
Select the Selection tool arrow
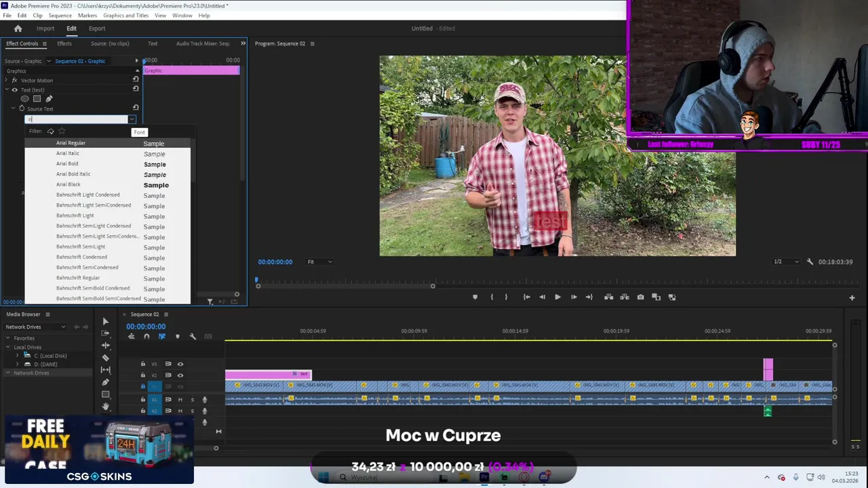(105, 321)
